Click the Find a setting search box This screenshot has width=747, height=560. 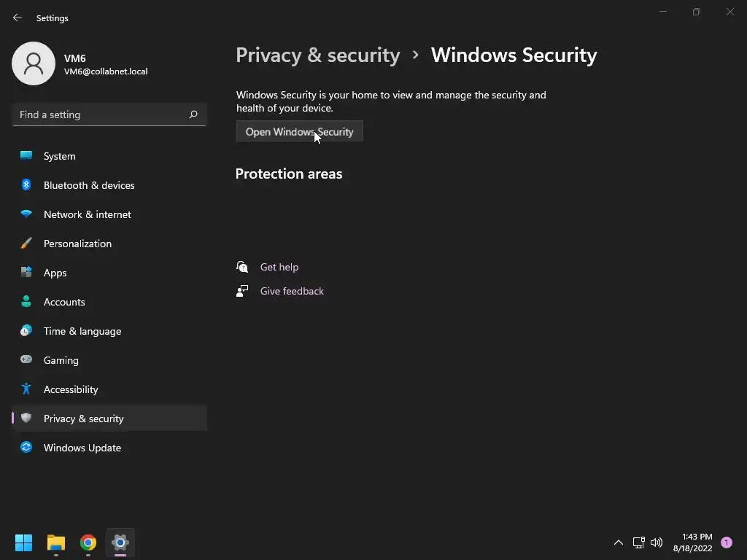(102, 114)
